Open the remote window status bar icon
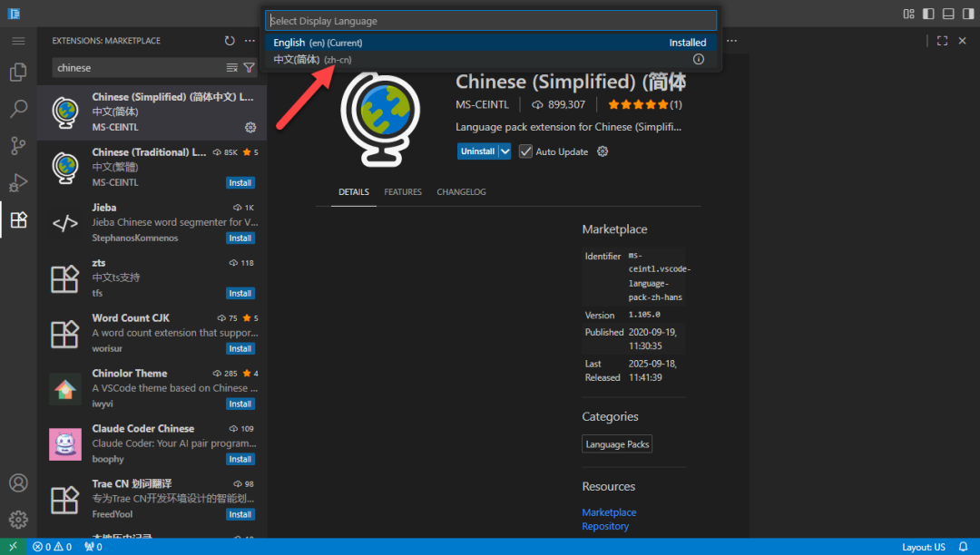 point(13,547)
